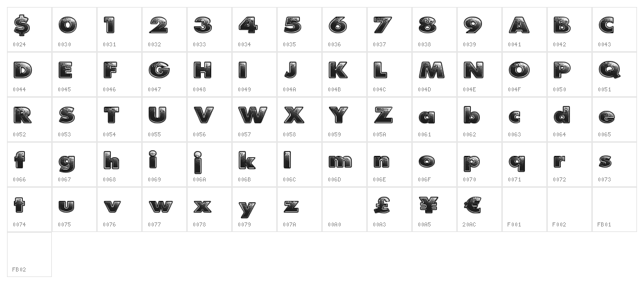Screen dimensions: 644x284
Task: Select the empty cell labeled 00A0
Action: (x=344, y=209)
